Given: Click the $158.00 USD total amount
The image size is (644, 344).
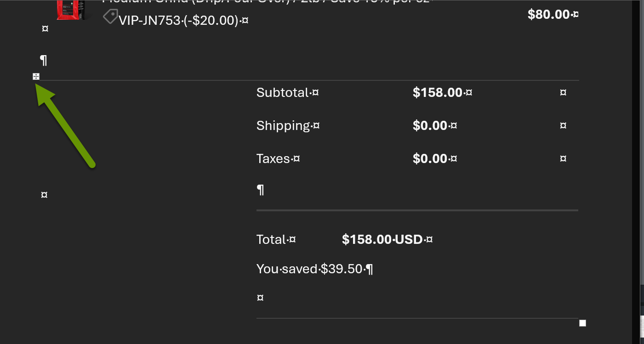Looking at the screenshot, I should click(x=382, y=240).
